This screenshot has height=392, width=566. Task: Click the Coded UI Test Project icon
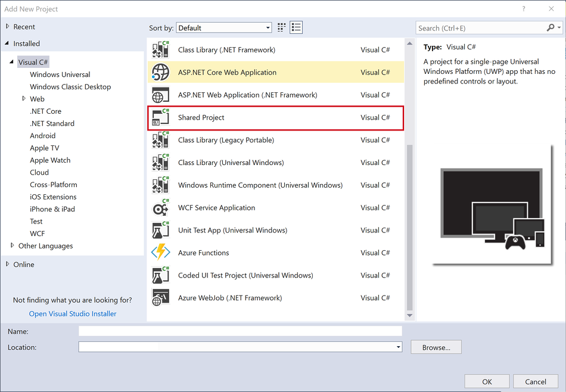pos(161,275)
